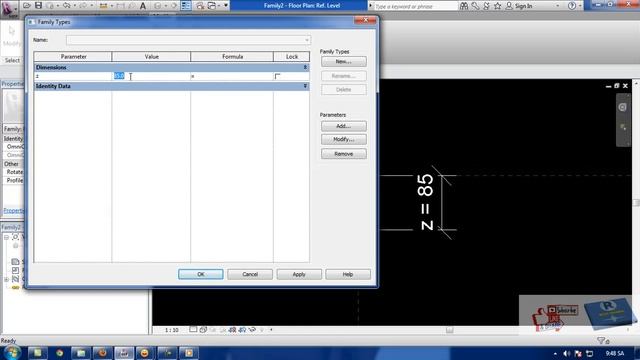Click the Parameter column header
The width and height of the screenshot is (640, 360).
pyautogui.click(x=73, y=57)
